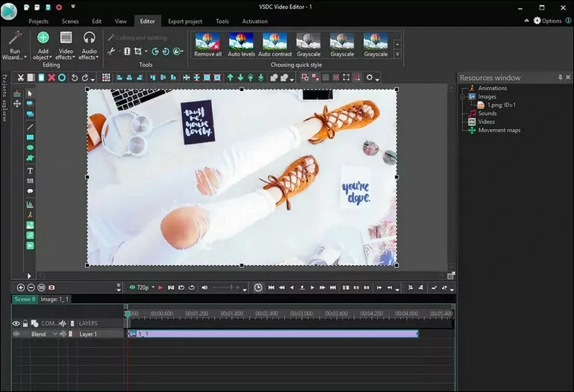Click the red play preview button
The height and width of the screenshot is (392, 574).
pos(160,287)
